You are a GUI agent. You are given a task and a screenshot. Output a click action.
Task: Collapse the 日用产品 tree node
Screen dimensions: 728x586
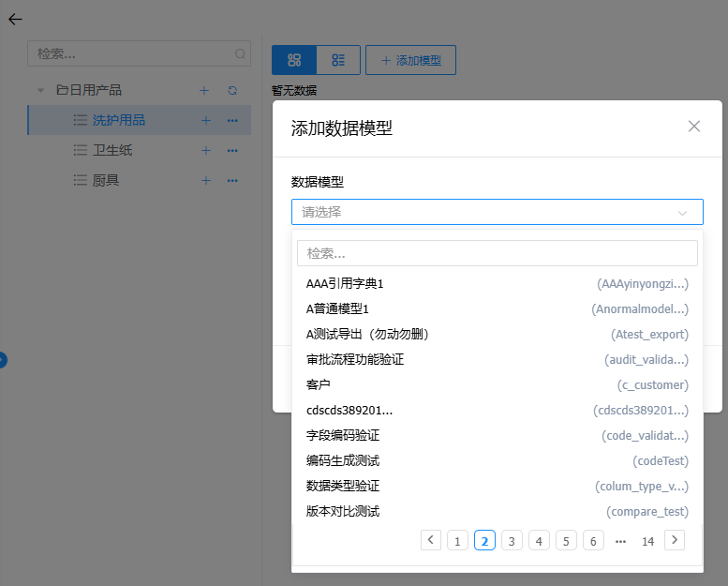coord(40,91)
